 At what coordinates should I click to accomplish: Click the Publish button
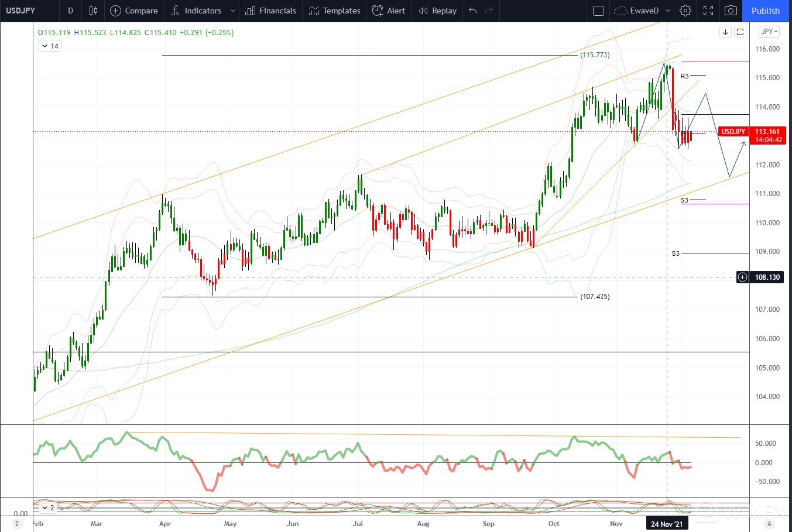coord(765,11)
